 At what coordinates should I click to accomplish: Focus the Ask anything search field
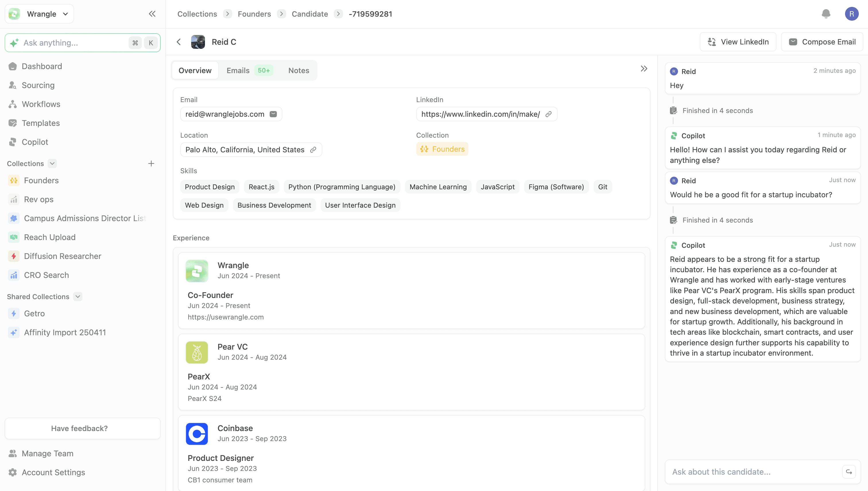point(82,42)
